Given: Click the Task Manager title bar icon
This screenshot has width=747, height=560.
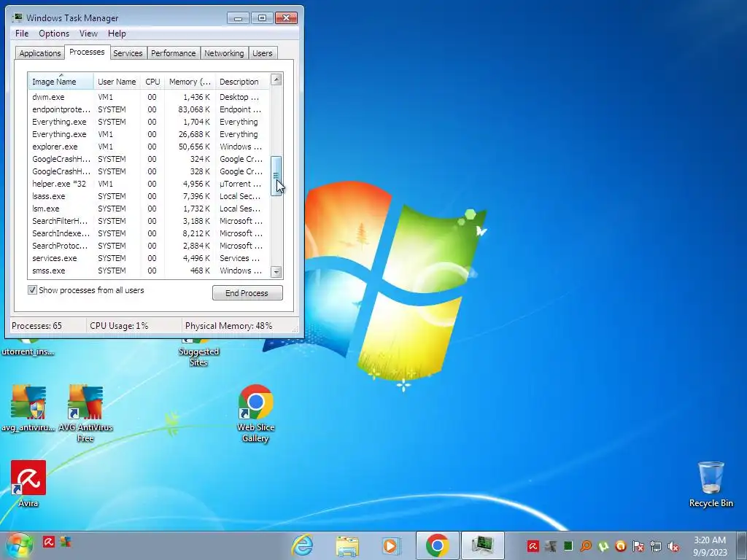Looking at the screenshot, I should [x=18, y=17].
